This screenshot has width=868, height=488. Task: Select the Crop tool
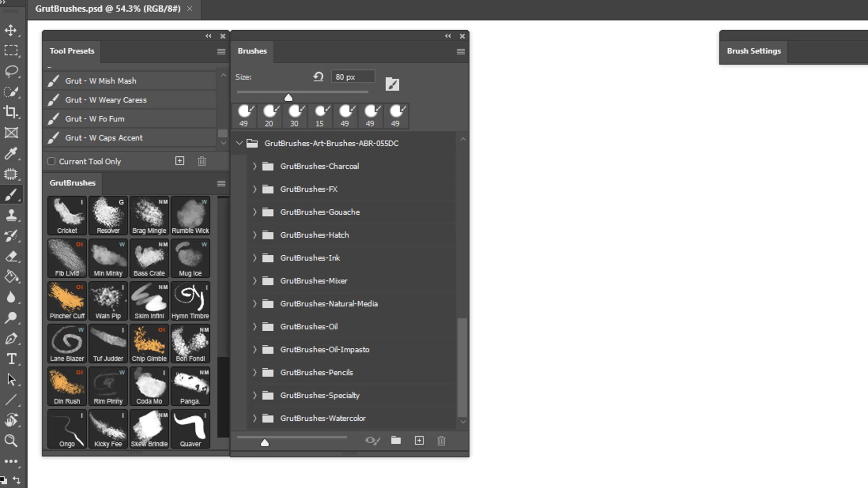click(x=11, y=112)
